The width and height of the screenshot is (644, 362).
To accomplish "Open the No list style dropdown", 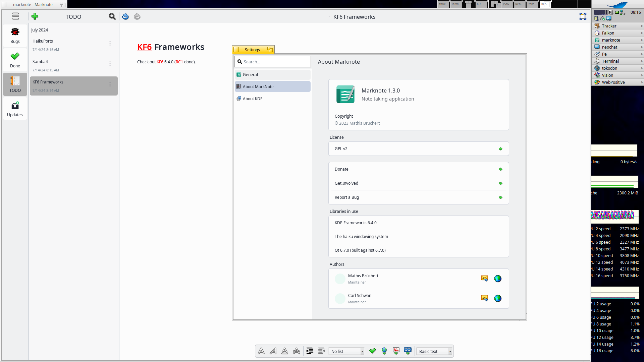I will click(x=346, y=351).
